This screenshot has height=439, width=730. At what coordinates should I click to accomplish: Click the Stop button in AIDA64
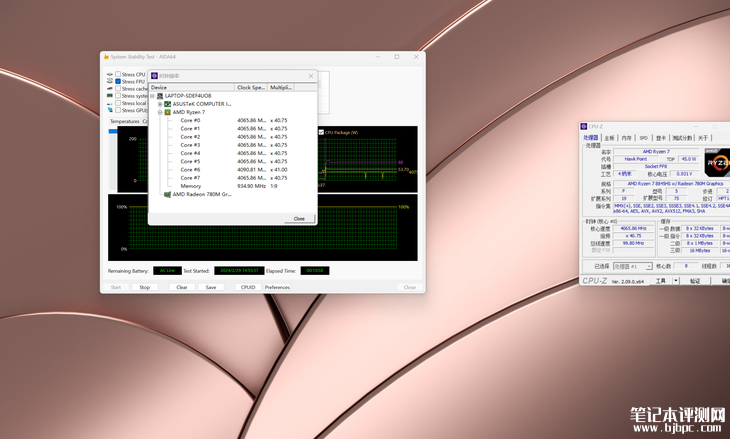click(x=144, y=287)
